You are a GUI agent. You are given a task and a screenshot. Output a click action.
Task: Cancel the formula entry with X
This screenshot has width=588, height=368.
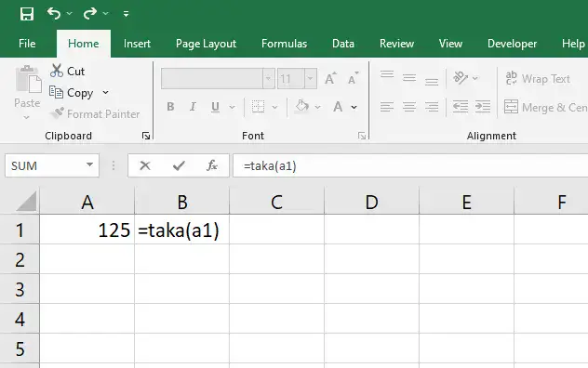(145, 165)
